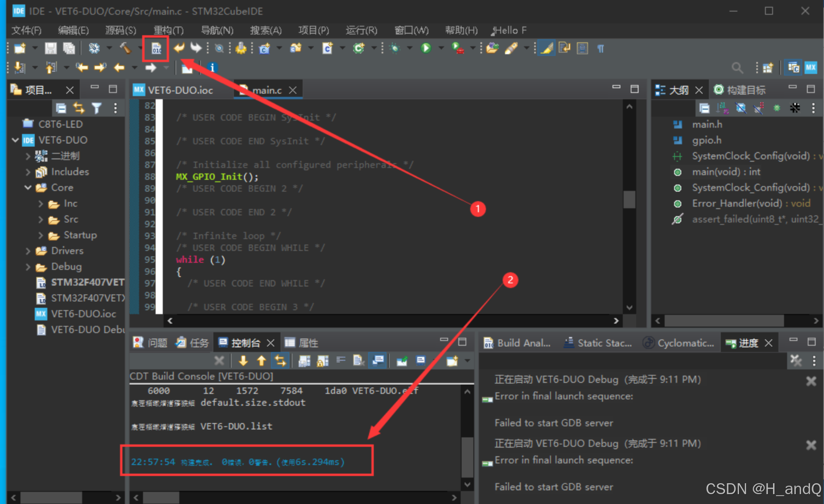824x504 pixels.
Task: Toggle the highlighter mark occurrences button
Action: (x=547, y=48)
